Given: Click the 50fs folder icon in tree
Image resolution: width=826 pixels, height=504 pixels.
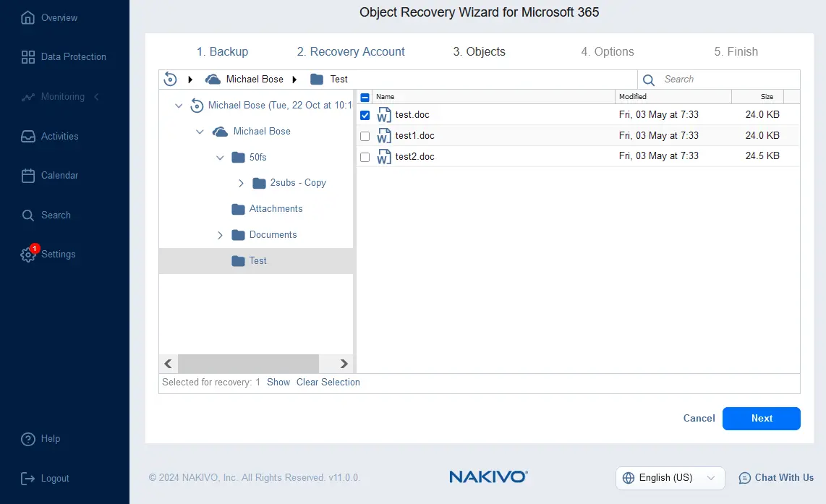Looking at the screenshot, I should pyautogui.click(x=238, y=157).
